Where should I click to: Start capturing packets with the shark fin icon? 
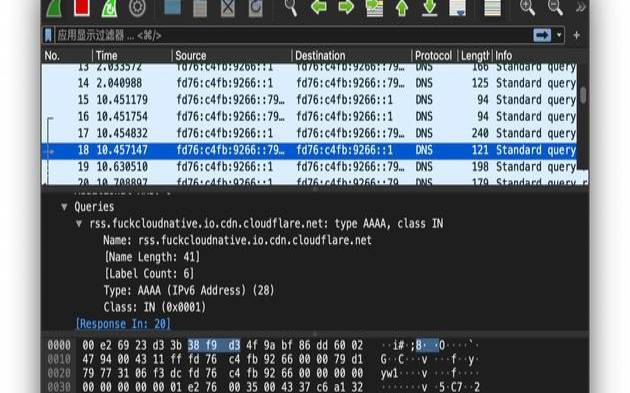pyautogui.click(x=54, y=8)
